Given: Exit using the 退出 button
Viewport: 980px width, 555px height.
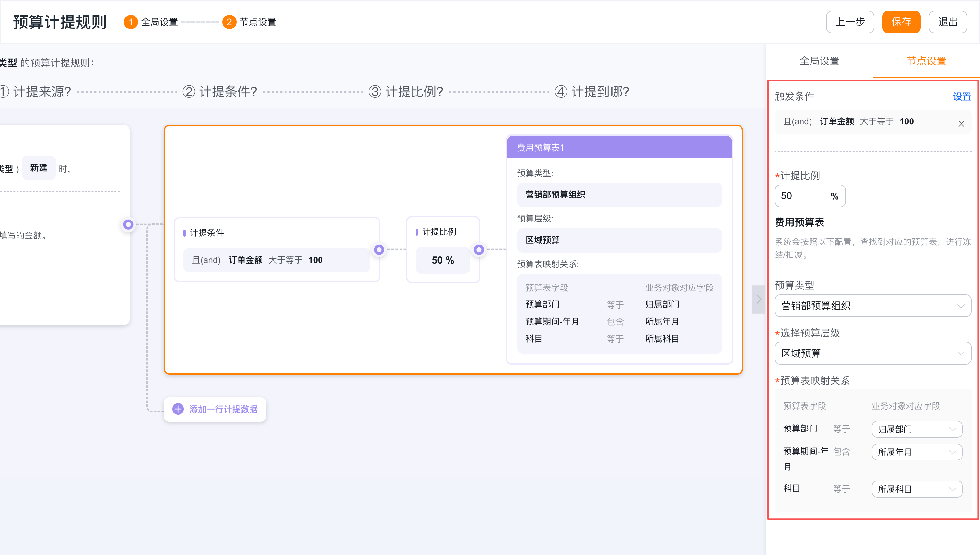Looking at the screenshot, I should tap(948, 22).
